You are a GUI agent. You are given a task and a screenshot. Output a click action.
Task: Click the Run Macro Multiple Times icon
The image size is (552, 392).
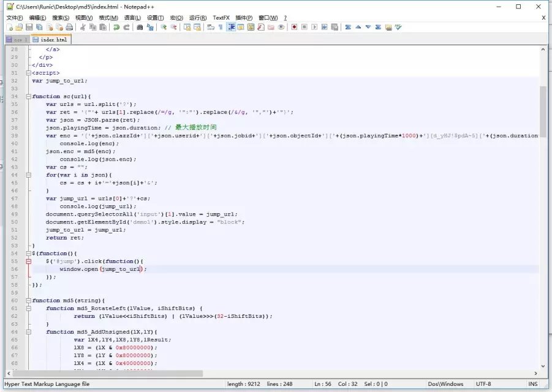point(324,27)
